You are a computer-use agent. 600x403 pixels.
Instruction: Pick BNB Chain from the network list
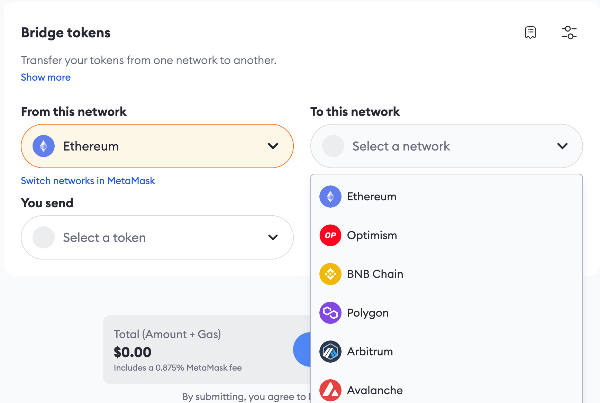[375, 274]
